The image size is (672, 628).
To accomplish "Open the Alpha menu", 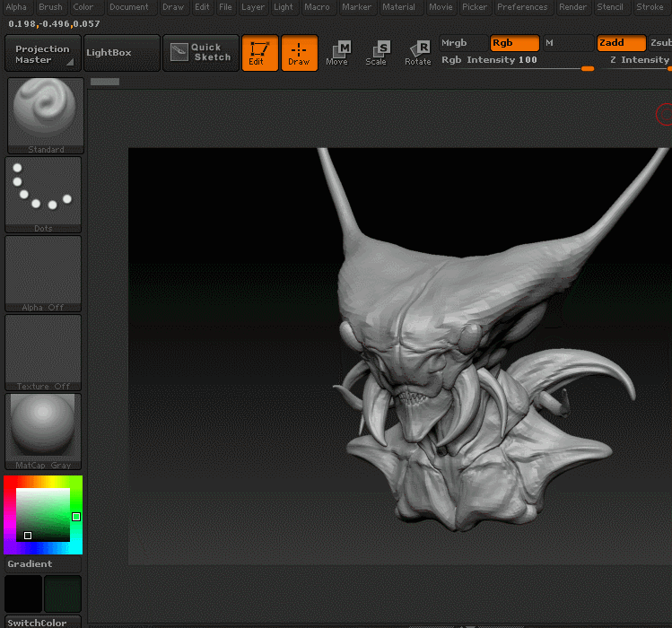I will 16,7.
